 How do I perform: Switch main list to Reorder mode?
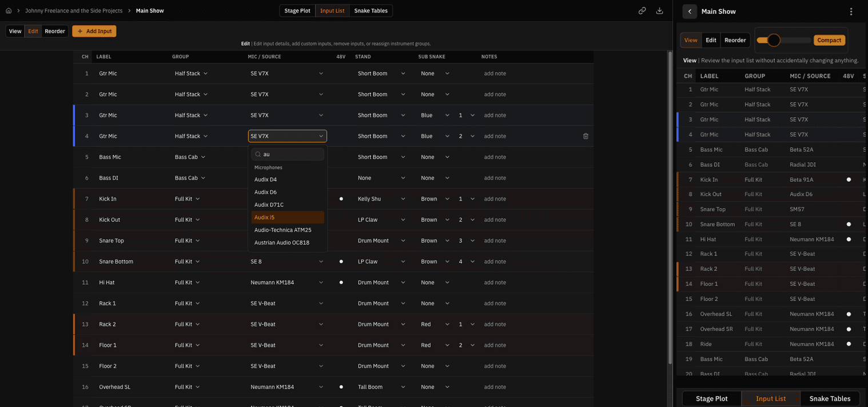point(55,31)
